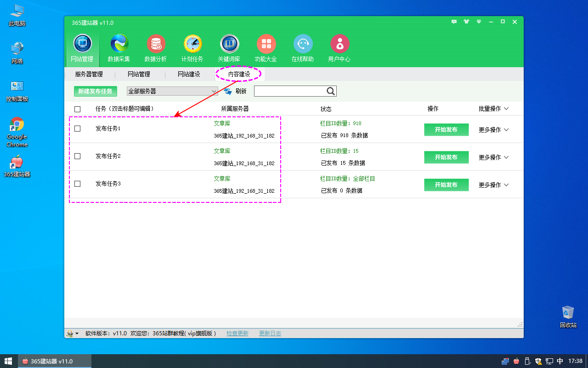This screenshot has width=588, height=368.
Task: Open the 网络 desktop icon
Action: pyautogui.click(x=17, y=52)
